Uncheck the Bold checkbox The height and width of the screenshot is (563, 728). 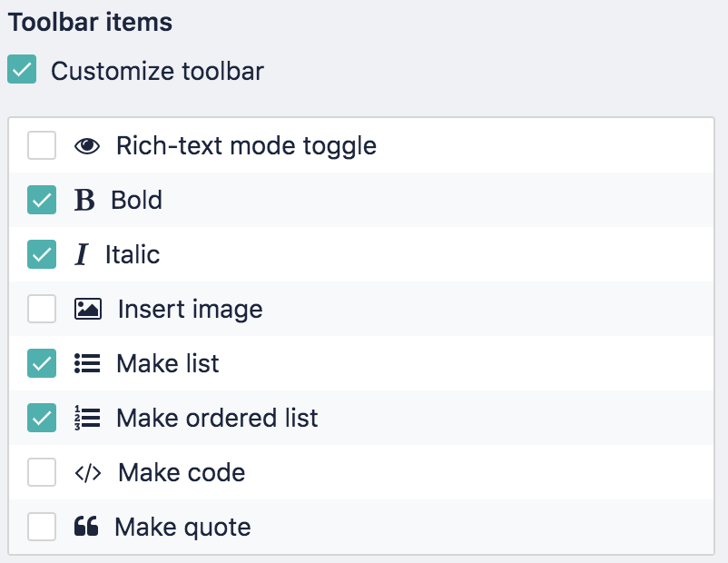[x=41, y=200]
